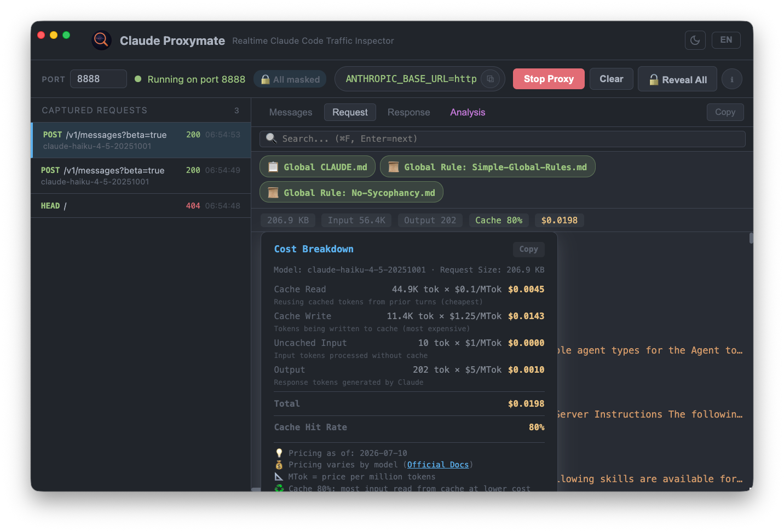Open the Simple-Global-Rules.md rule chip
This screenshot has height=532, width=784.
tap(487, 167)
